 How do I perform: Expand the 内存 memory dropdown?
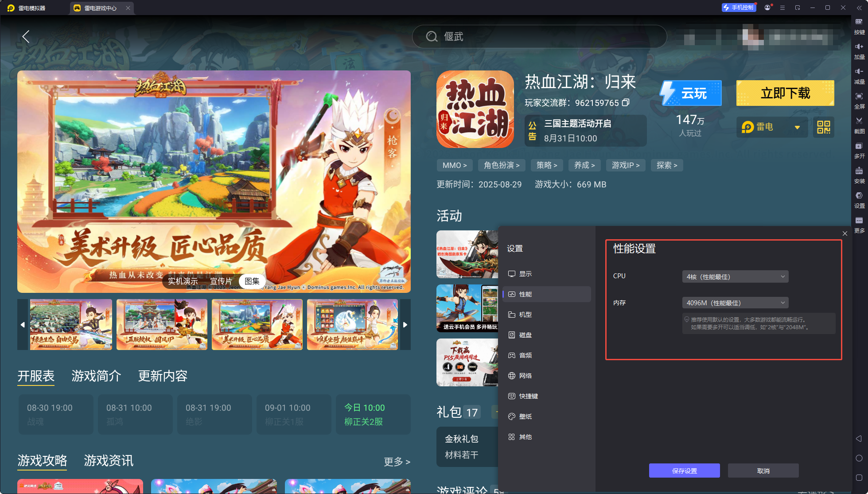point(735,303)
